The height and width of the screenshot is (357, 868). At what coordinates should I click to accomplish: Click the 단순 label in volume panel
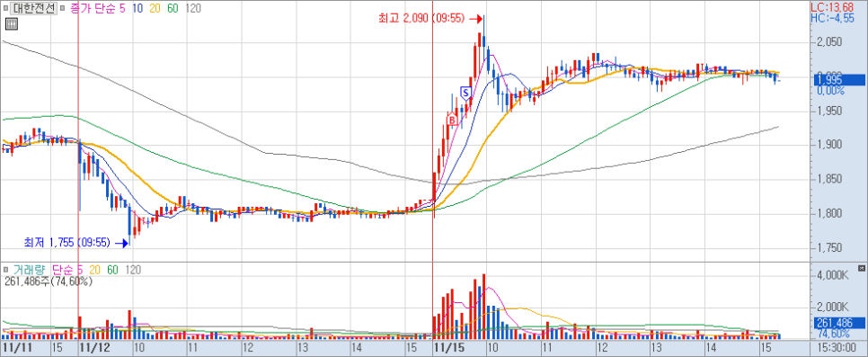pyautogui.click(x=63, y=270)
